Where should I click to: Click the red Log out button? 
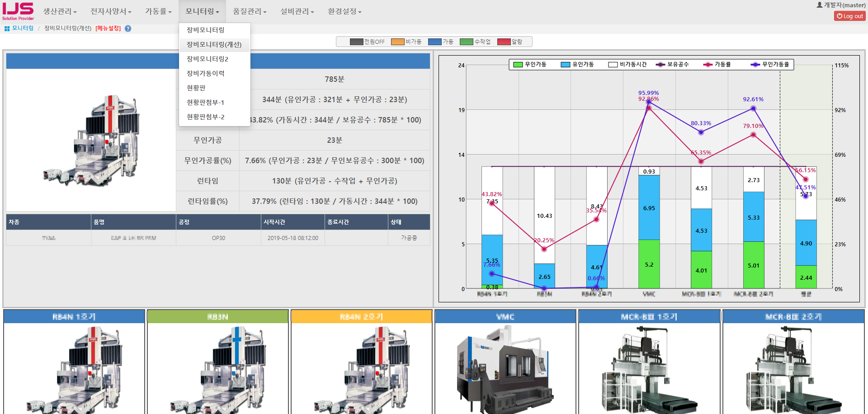click(849, 16)
